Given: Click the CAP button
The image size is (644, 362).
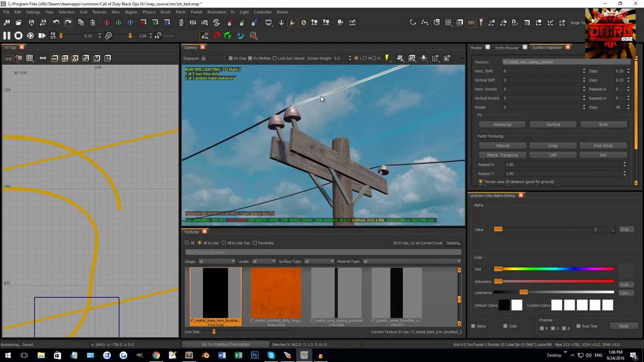Looking at the screenshot, I should 553,155.
